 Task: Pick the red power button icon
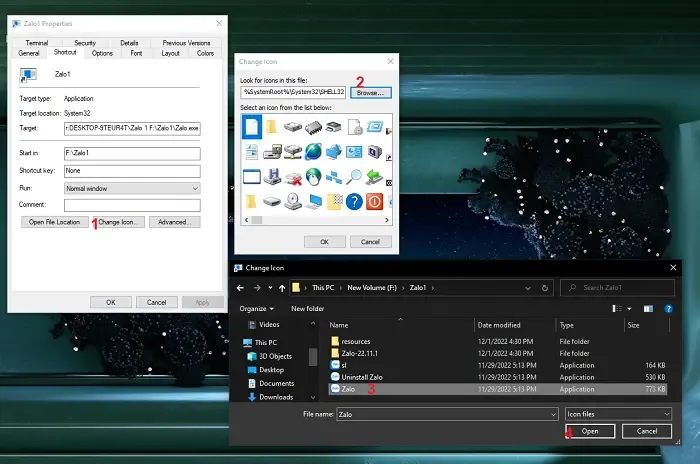pyautogui.click(x=375, y=201)
